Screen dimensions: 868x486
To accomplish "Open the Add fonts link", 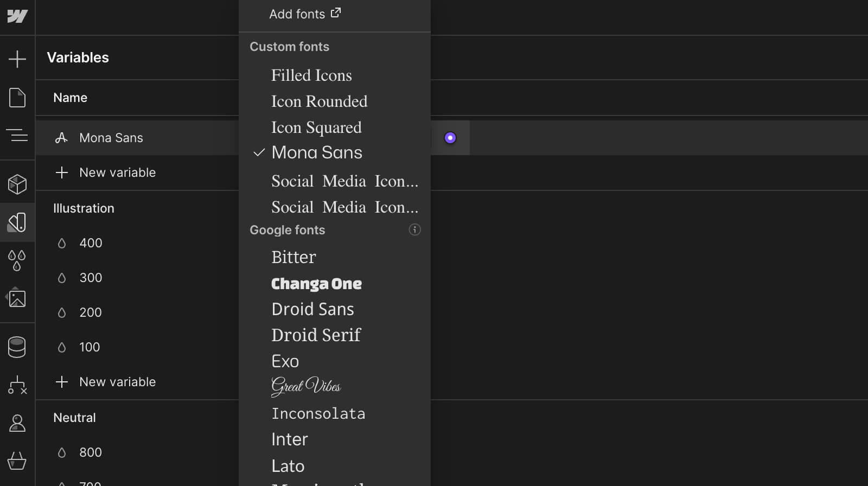I will [x=305, y=14].
